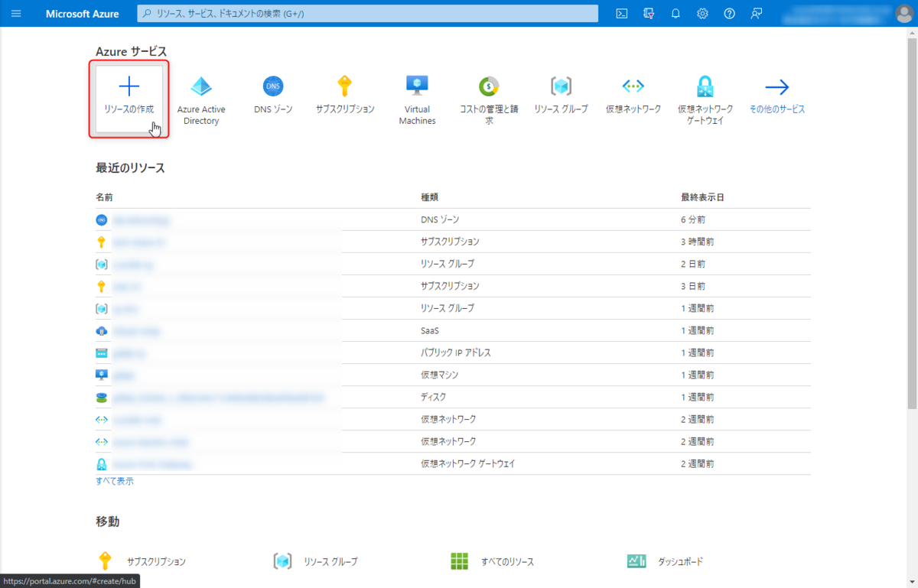
Task: Open the DNS ゾーン service icon
Action: point(272,86)
